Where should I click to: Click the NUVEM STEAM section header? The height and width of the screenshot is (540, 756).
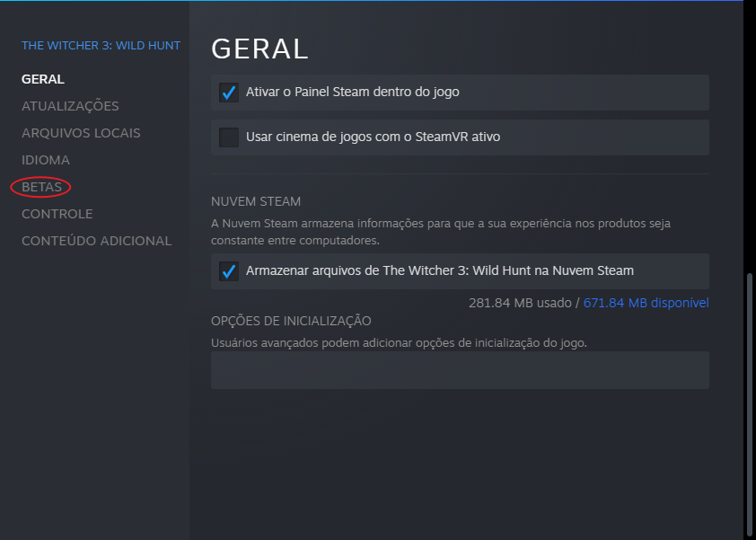256,201
